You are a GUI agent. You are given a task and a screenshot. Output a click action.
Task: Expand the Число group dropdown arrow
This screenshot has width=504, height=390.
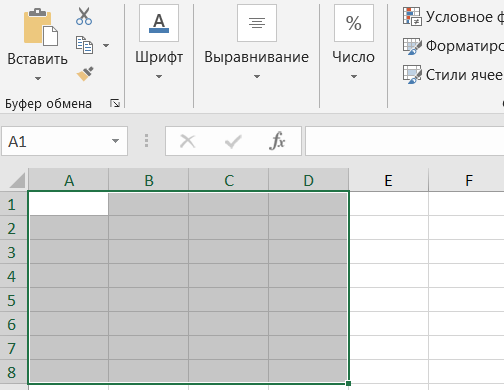click(x=354, y=77)
